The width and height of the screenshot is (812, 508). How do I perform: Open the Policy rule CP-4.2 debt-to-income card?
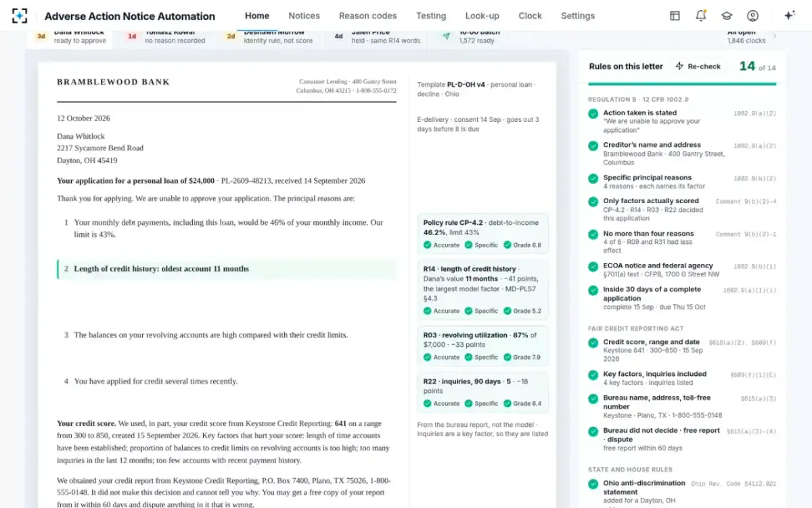click(x=483, y=234)
